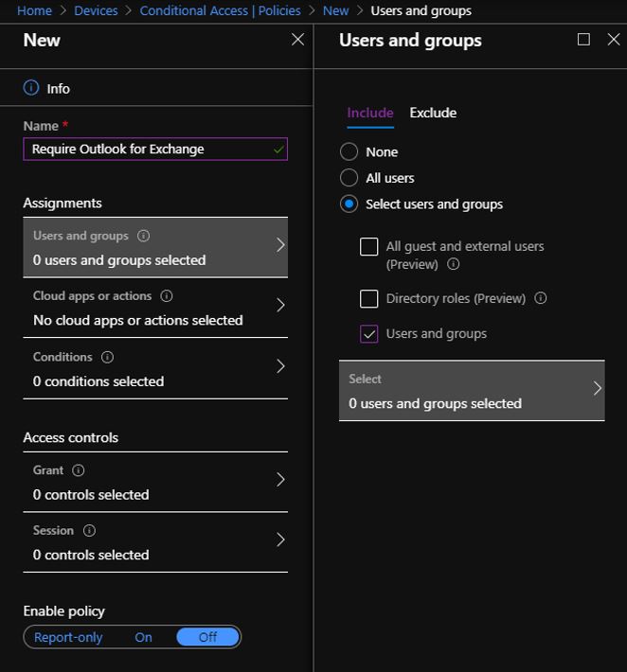The width and height of the screenshot is (627, 672).
Task: Click info icon beside Directory roles (Preview)
Action: pyautogui.click(x=541, y=298)
